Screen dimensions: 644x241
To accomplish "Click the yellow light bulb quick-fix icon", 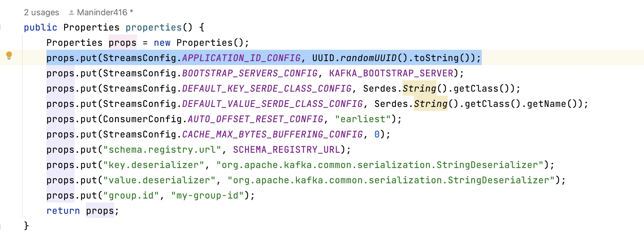I will click(9, 55).
